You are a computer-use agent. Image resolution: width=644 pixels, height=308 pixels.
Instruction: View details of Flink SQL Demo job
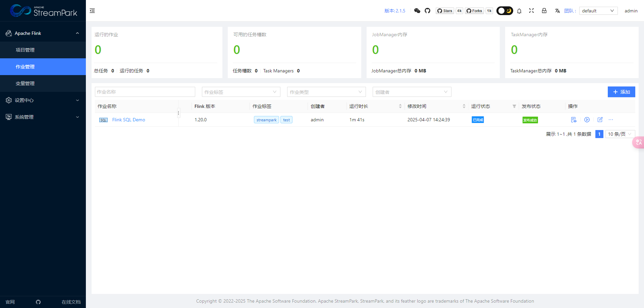574,120
